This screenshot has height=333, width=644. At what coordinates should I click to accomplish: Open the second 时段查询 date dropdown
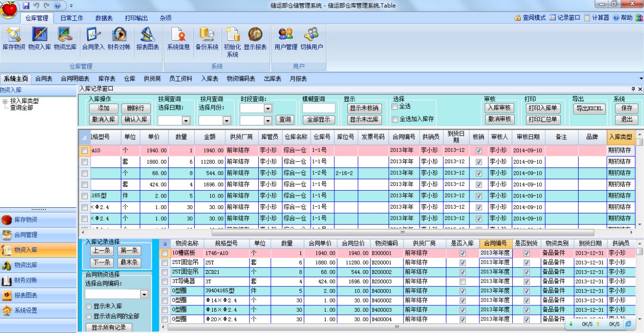268,120
